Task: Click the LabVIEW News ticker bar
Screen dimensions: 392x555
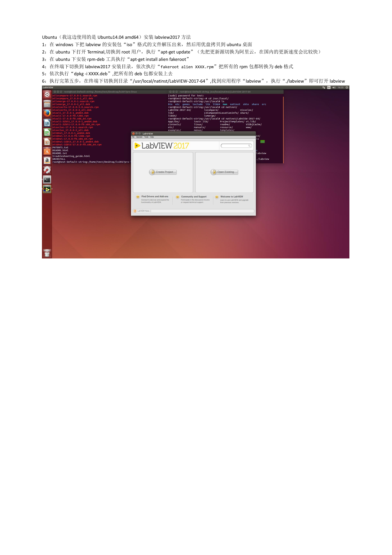Action: point(193,211)
